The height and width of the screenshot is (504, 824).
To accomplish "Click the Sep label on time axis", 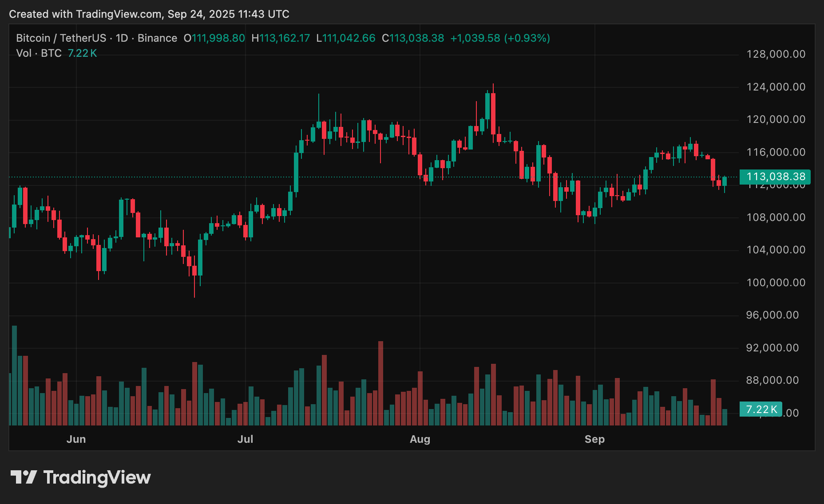I will (x=595, y=439).
